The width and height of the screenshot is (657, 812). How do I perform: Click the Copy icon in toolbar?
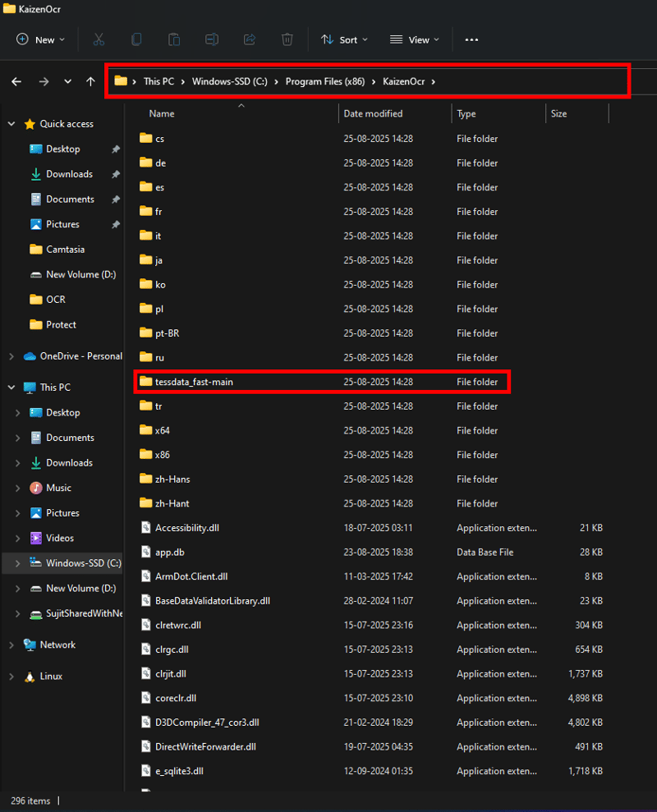136,39
